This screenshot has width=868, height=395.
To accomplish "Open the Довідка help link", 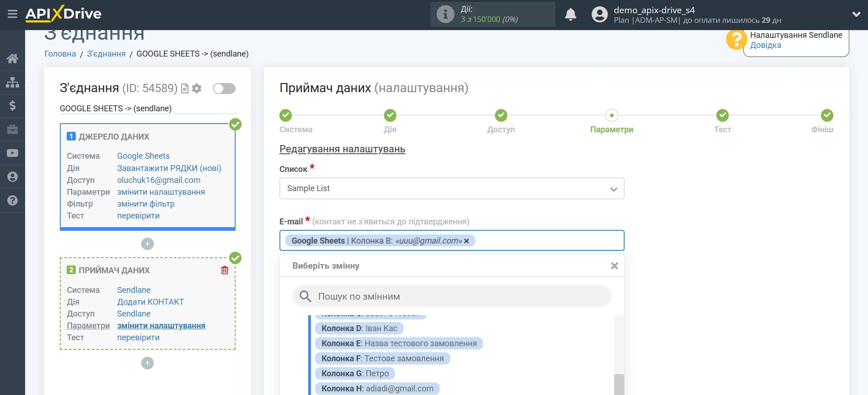I will click(x=765, y=45).
